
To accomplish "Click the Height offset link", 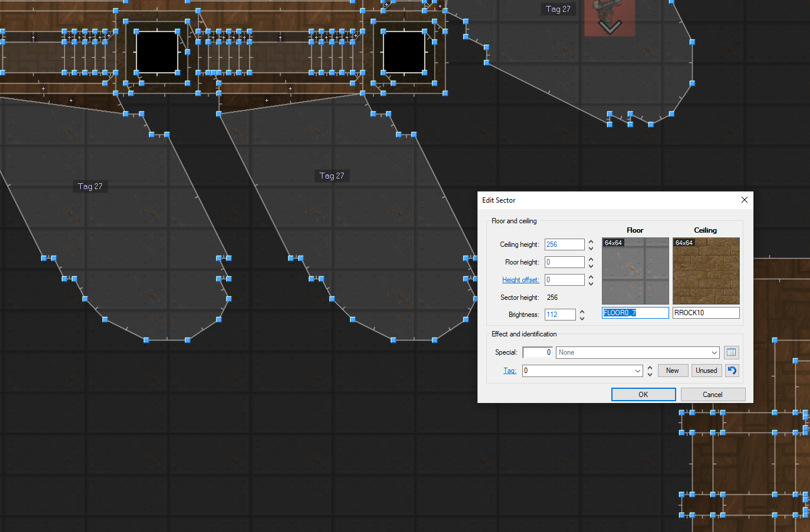I will pos(520,280).
